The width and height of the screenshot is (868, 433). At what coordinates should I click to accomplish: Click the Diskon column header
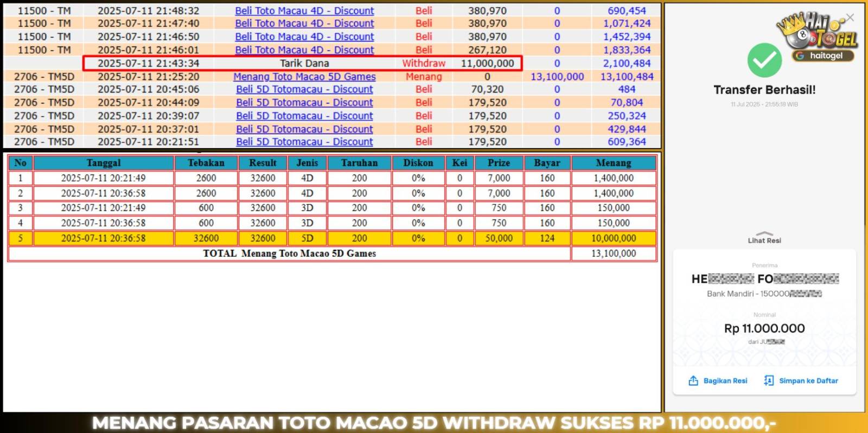418,163
